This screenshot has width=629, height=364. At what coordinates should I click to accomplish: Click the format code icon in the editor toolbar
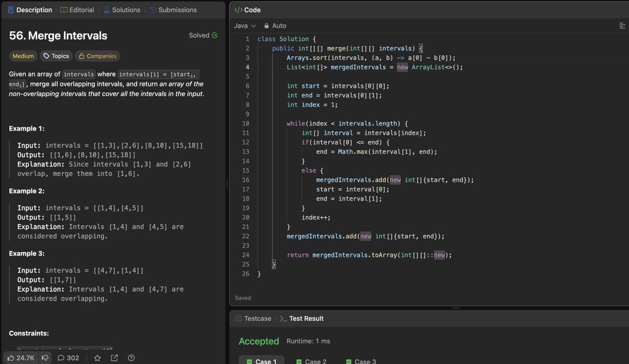622,26
